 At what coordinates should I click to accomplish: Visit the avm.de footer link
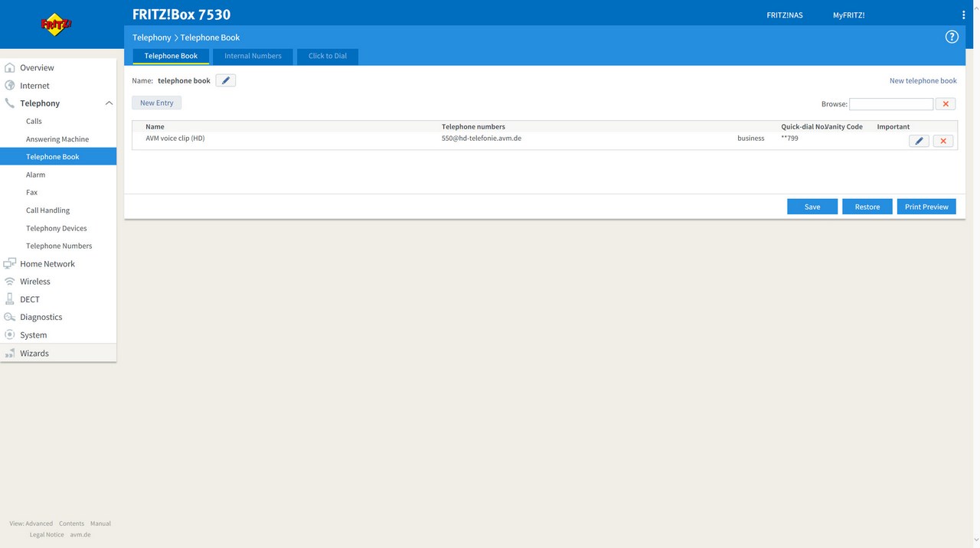click(x=80, y=535)
